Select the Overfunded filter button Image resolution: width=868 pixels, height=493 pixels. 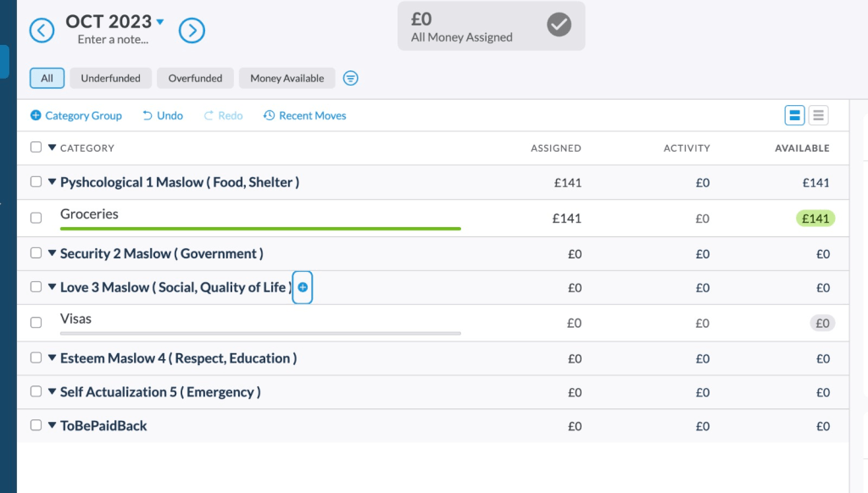point(196,78)
